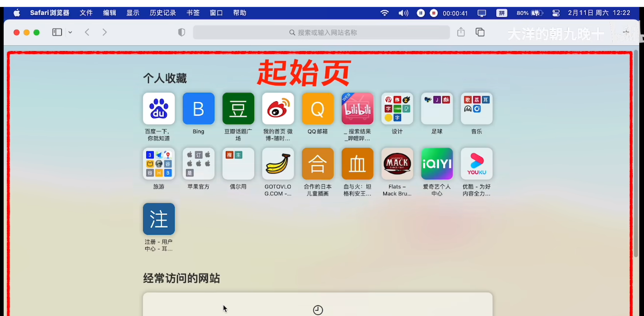The height and width of the screenshot is (316, 644).
Task: Open the 音乐 favorites folder
Action: click(x=476, y=108)
